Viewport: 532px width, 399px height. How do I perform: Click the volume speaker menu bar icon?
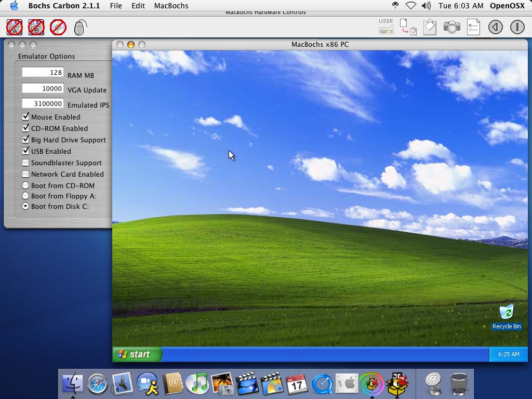pos(426,6)
